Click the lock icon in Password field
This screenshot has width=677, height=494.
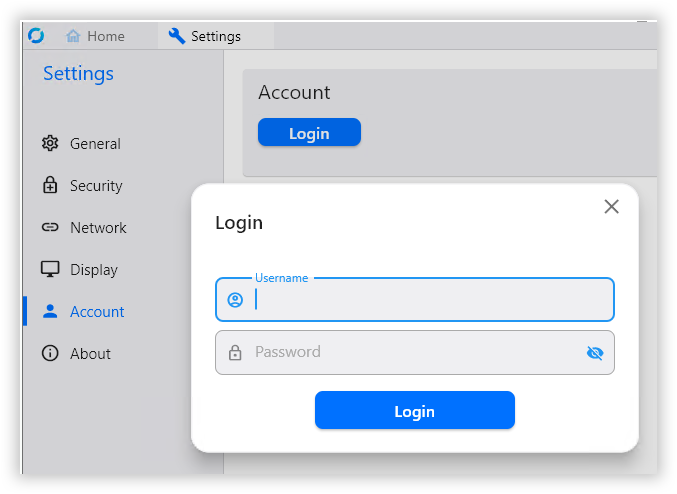pos(235,352)
